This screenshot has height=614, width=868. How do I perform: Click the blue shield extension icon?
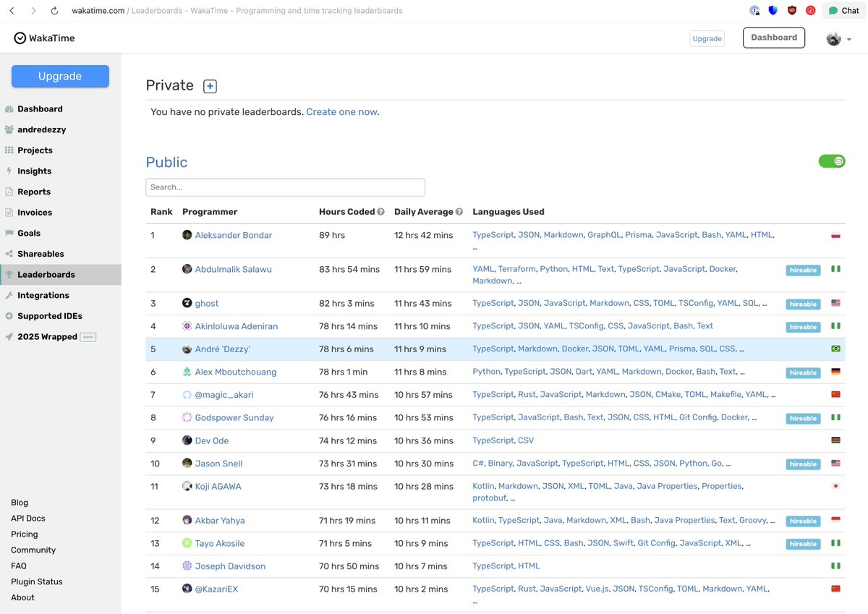[773, 11]
